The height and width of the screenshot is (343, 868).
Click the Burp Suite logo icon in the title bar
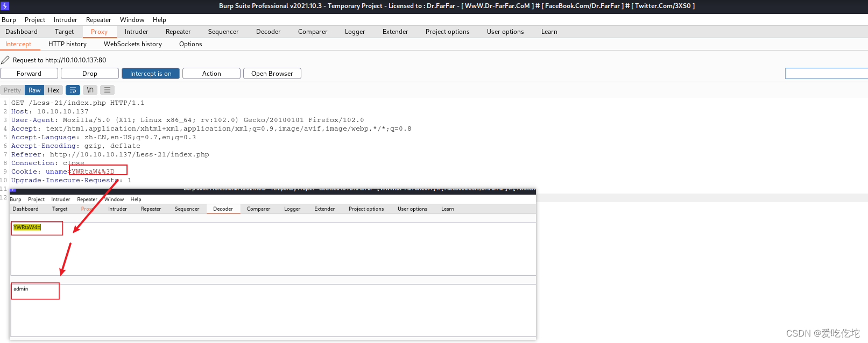pos(5,6)
